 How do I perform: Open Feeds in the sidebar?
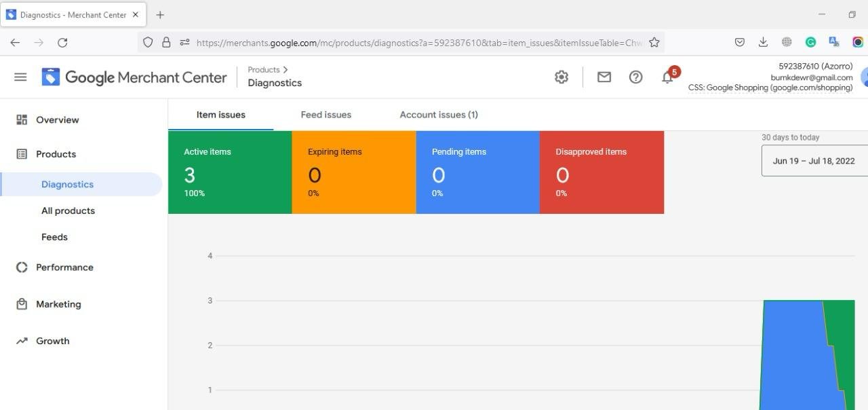tap(54, 237)
